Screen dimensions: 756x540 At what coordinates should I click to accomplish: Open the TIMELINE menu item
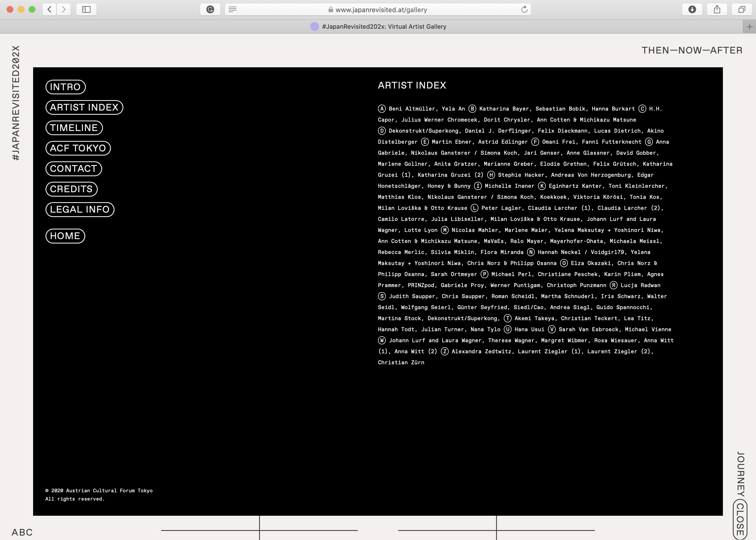point(74,128)
